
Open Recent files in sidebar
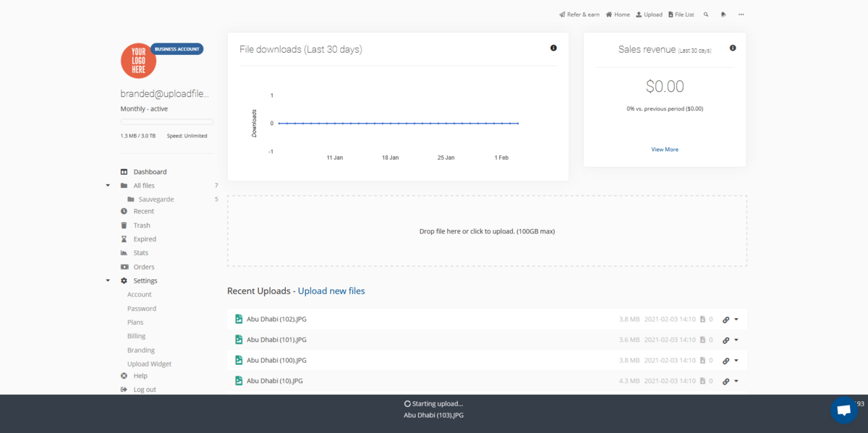[143, 211]
